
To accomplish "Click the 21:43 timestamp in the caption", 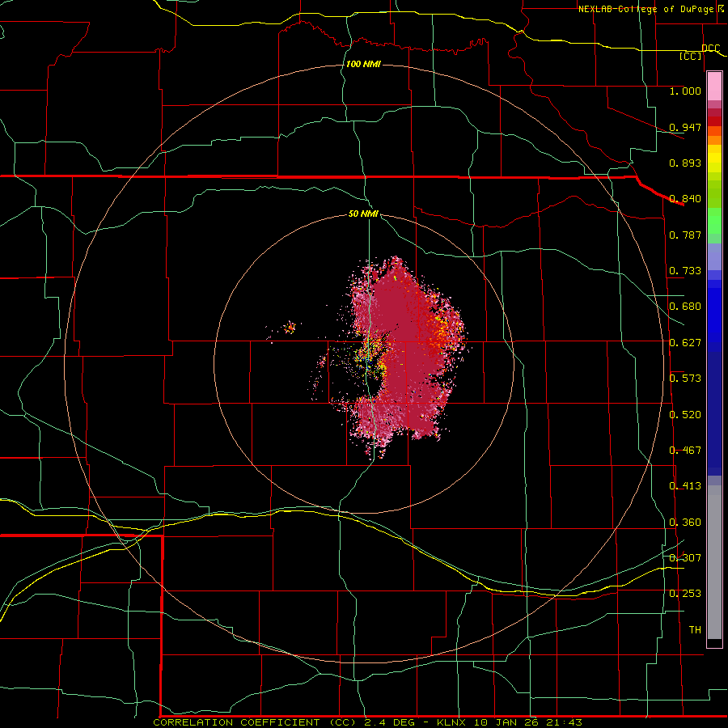I will [565, 722].
